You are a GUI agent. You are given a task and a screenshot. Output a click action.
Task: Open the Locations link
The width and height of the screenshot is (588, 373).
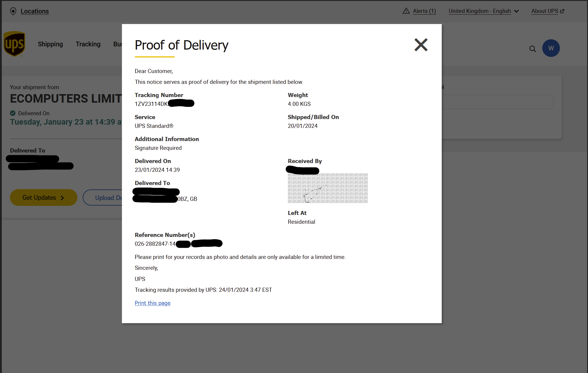(x=35, y=11)
